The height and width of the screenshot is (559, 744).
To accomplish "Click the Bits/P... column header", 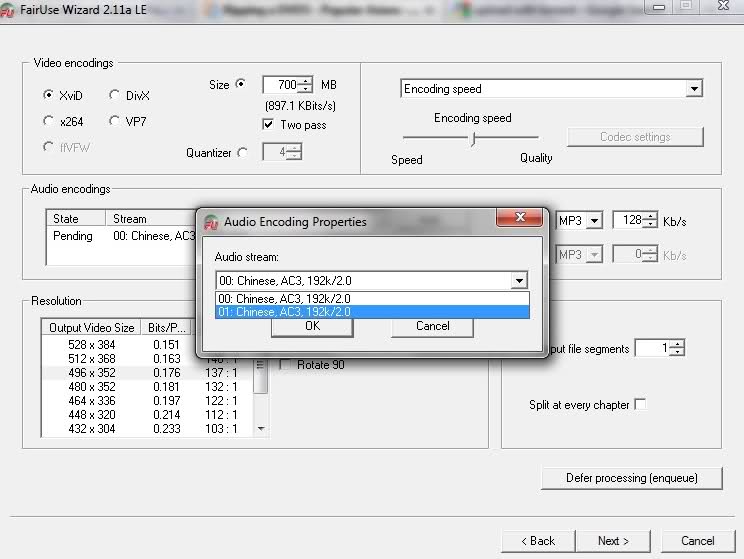I will click(x=167, y=327).
